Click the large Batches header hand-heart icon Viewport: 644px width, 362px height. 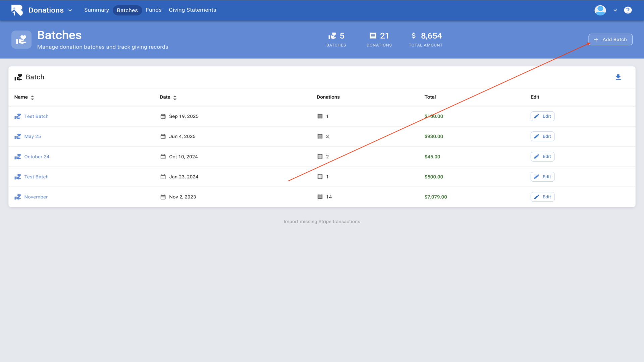21,40
